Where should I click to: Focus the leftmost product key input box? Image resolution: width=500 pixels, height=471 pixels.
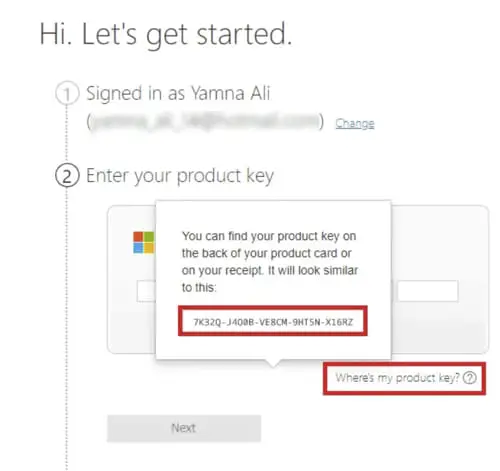pyautogui.click(x=146, y=291)
